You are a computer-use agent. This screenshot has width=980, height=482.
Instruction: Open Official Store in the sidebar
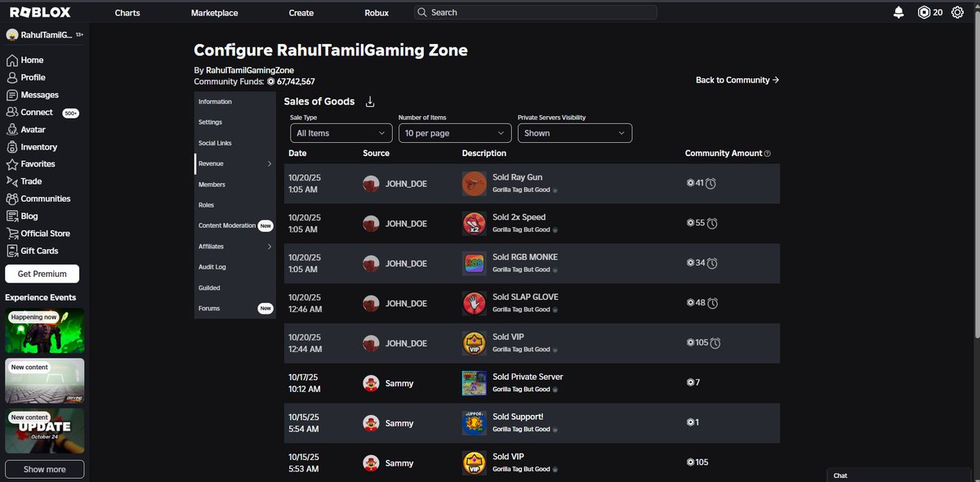point(38,234)
